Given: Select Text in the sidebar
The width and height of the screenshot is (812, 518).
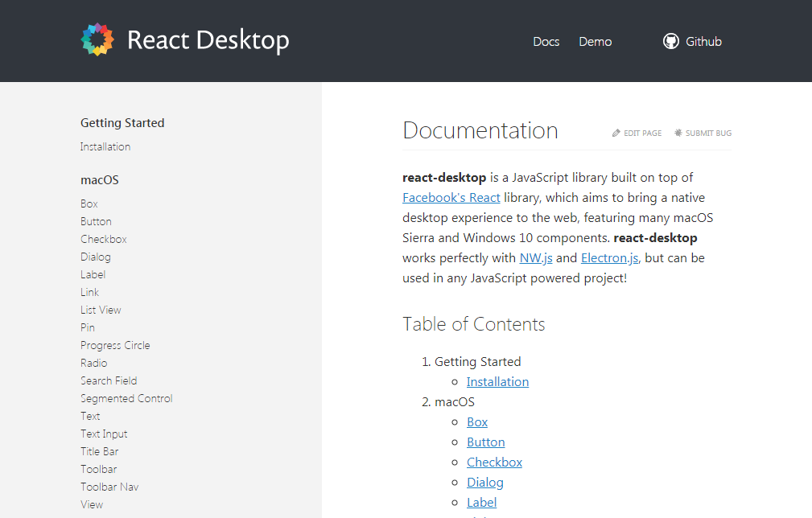Looking at the screenshot, I should (x=90, y=416).
